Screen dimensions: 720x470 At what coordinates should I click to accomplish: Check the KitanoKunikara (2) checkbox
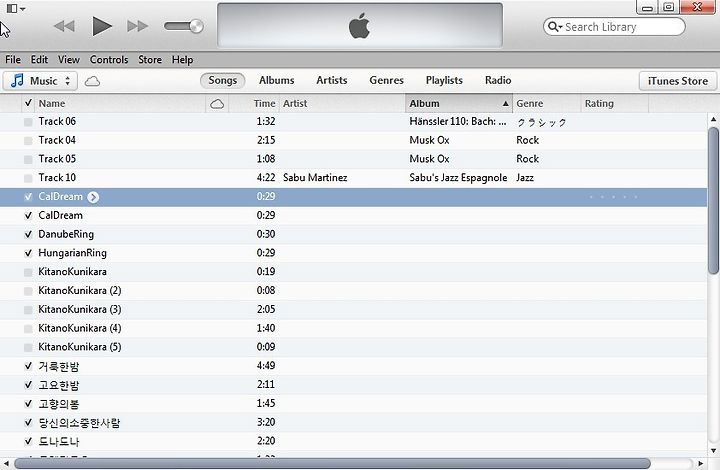click(28, 291)
